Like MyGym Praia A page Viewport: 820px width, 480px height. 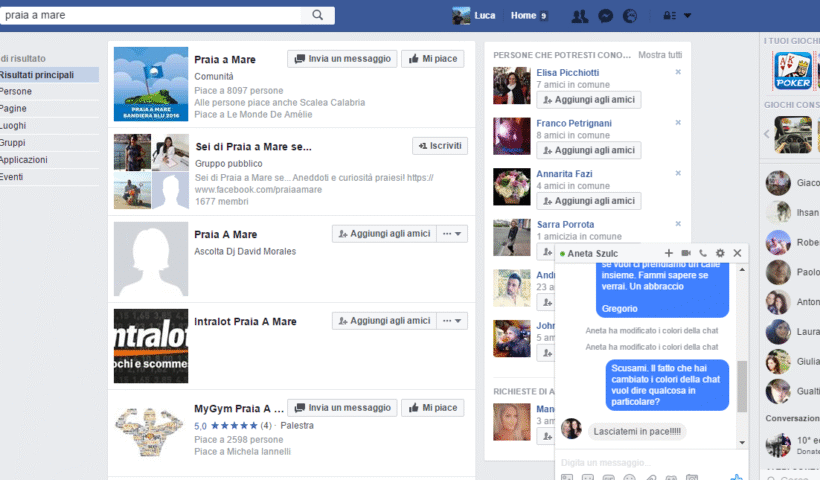pyautogui.click(x=432, y=408)
